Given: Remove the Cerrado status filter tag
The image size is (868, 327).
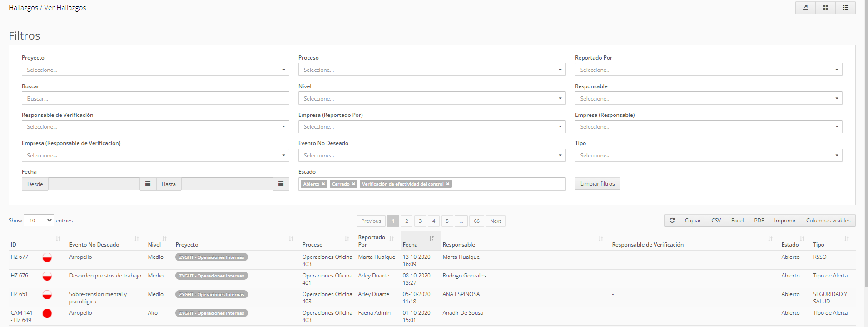Looking at the screenshot, I should (x=353, y=184).
